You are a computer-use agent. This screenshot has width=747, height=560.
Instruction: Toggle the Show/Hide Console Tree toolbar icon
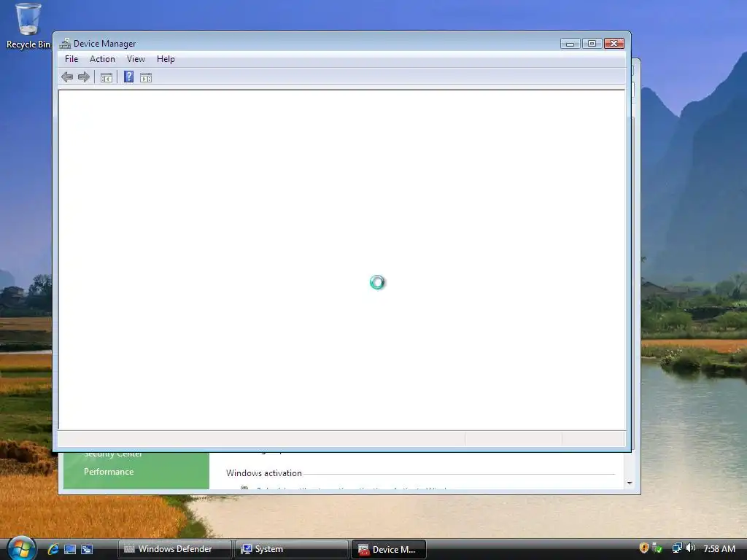pyautogui.click(x=107, y=77)
